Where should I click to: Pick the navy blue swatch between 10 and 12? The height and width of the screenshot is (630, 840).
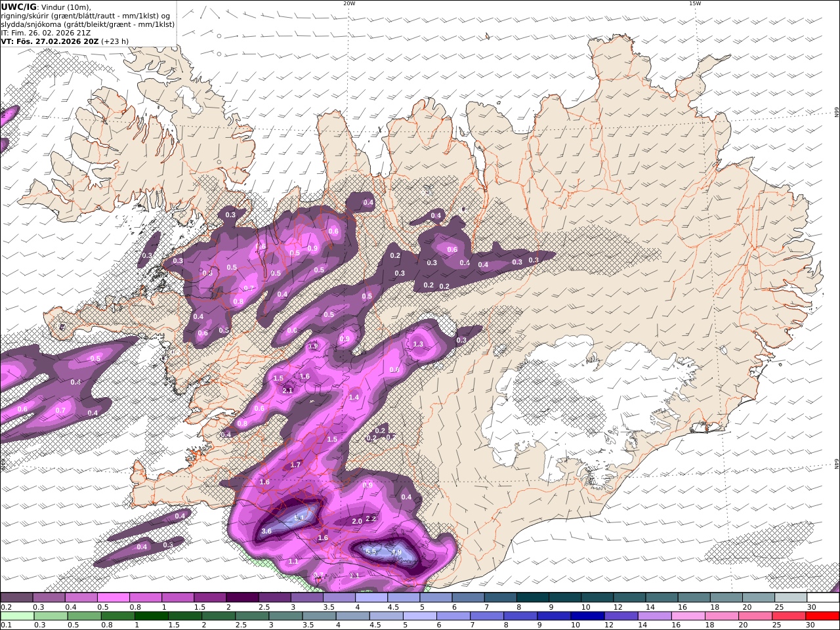(587, 616)
